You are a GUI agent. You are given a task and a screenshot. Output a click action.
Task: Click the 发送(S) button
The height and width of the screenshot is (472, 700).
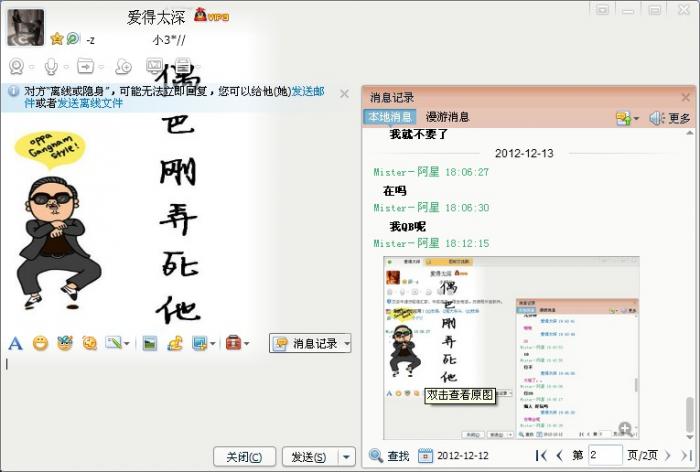pos(309,457)
